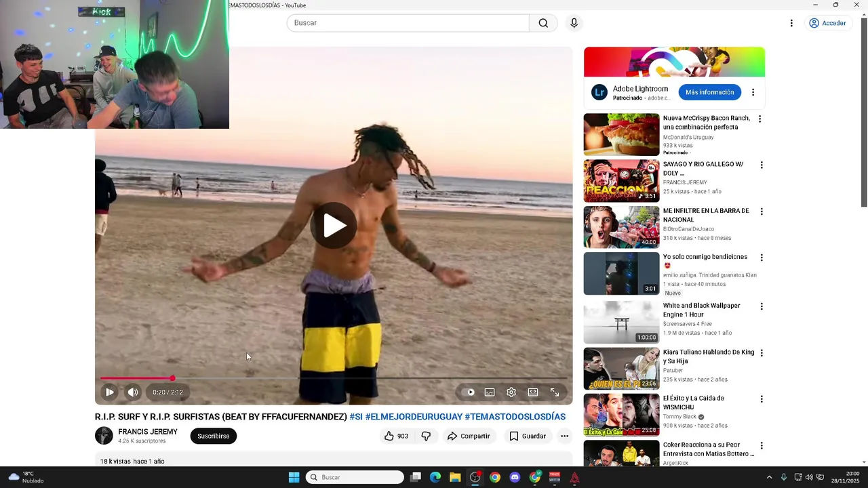The height and width of the screenshot is (488, 868).
Task: Dislike the video with the thumbs-down button
Action: [x=426, y=436]
